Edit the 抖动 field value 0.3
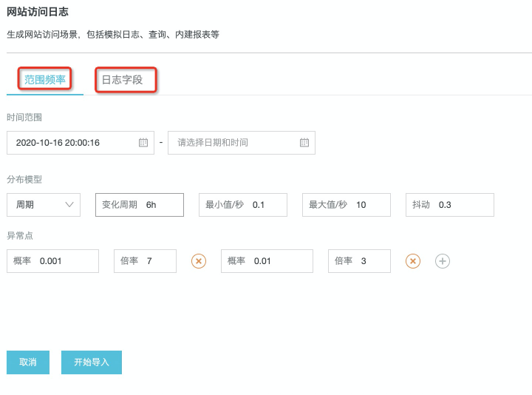This screenshot has width=532, height=395. 462,205
